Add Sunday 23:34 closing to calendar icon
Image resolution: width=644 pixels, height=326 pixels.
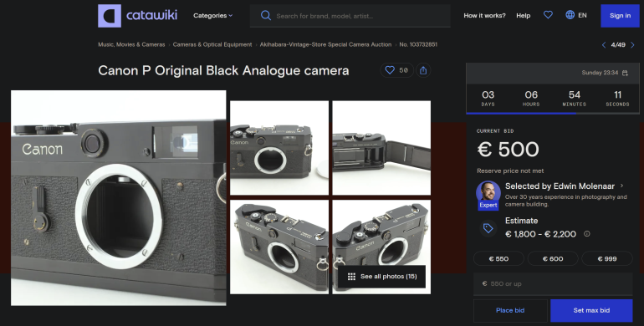point(625,73)
